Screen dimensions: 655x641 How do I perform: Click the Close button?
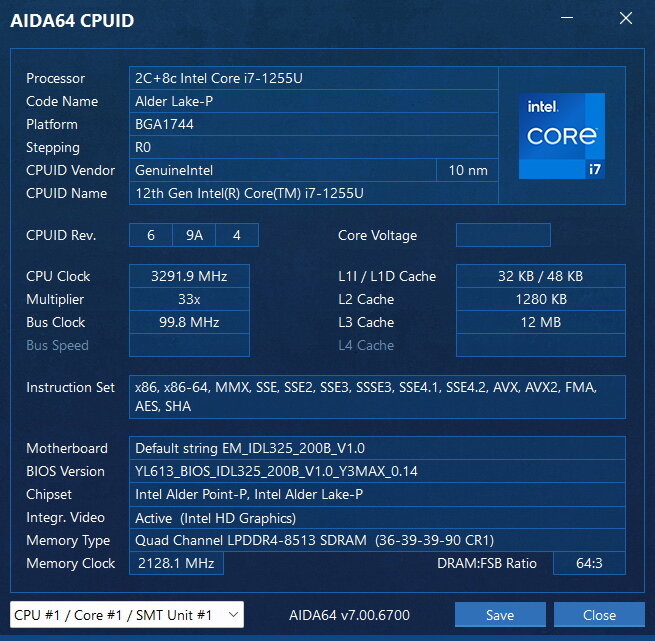(599, 615)
